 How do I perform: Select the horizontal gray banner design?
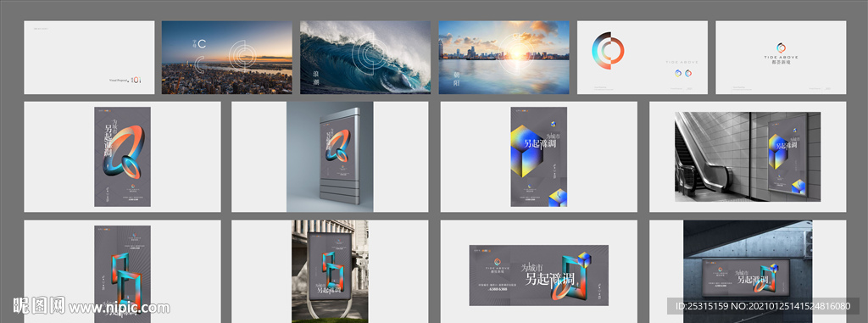coord(538,276)
